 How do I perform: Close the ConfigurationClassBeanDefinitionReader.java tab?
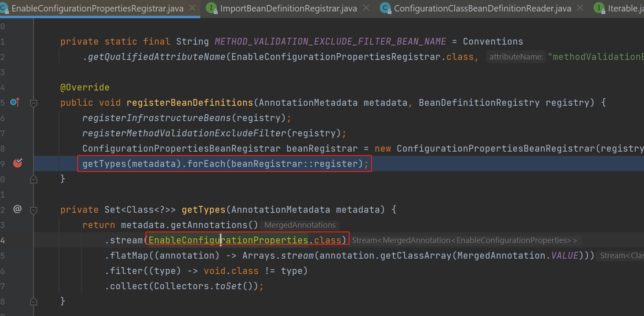coord(581,8)
